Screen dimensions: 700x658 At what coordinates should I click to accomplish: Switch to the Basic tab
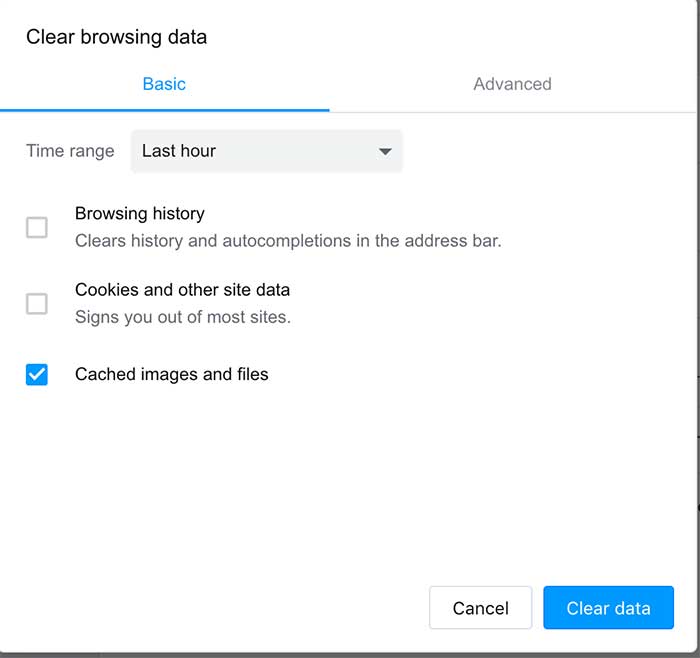(164, 84)
